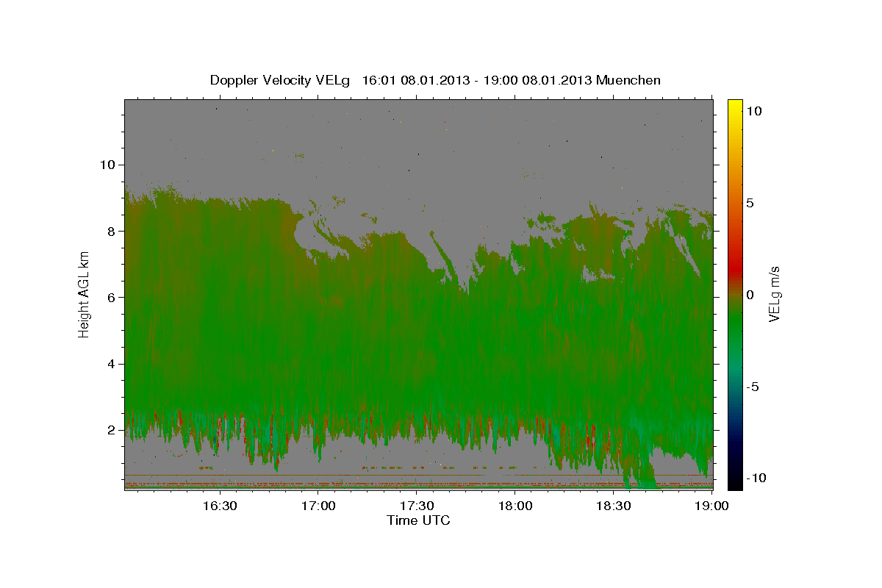Pick the yellow top of the colorbar

pos(735,104)
